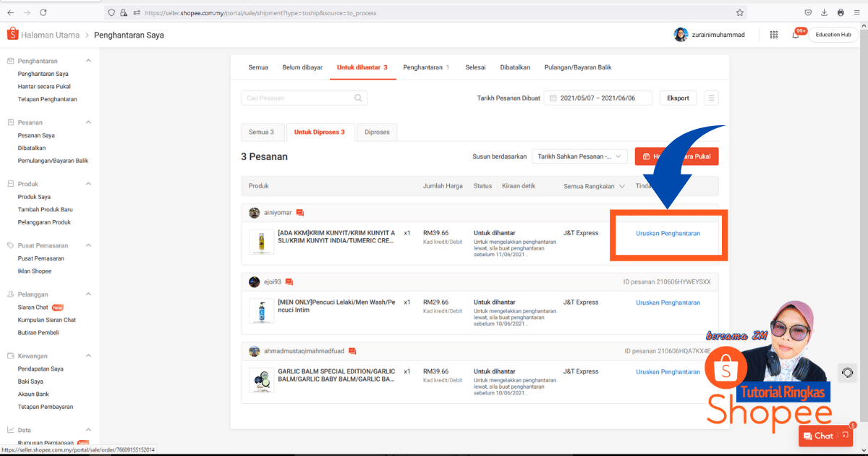Open notifications bell icon

[x=796, y=35]
